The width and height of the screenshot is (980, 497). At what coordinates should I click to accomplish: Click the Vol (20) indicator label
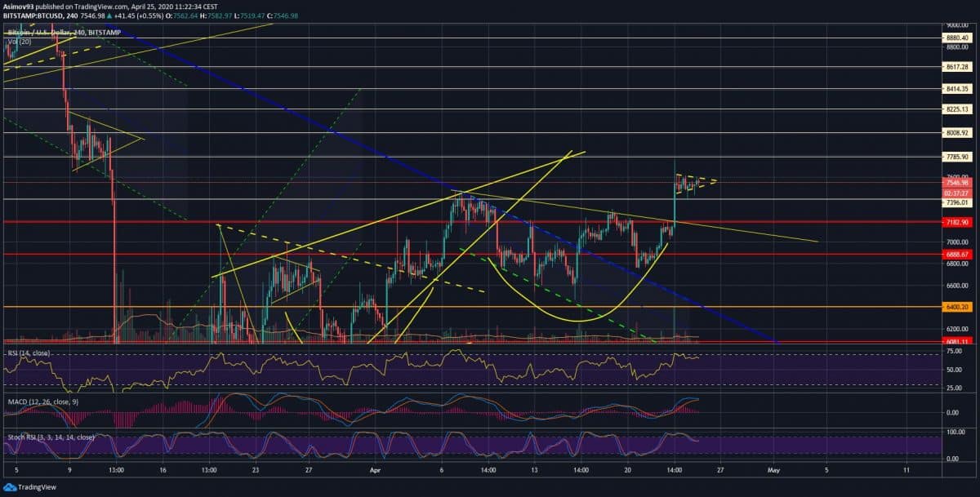point(20,41)
